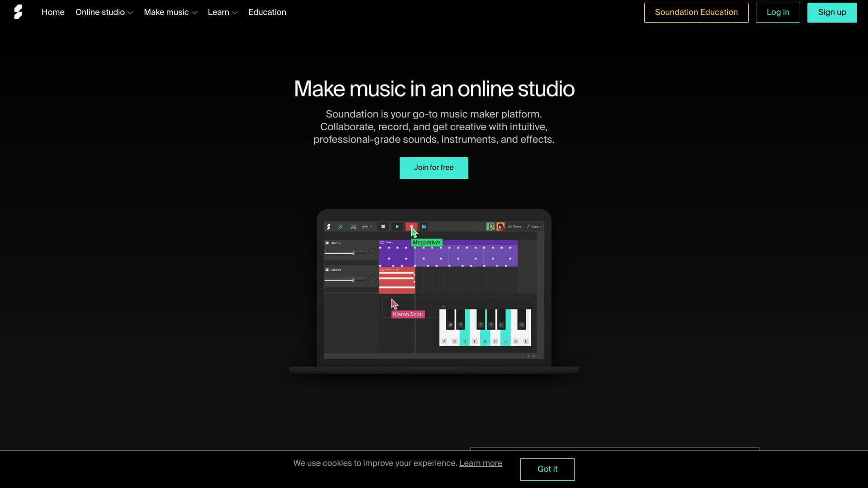
Task: Open the Education page from the navigation
Action: click(x=267, y=12)
